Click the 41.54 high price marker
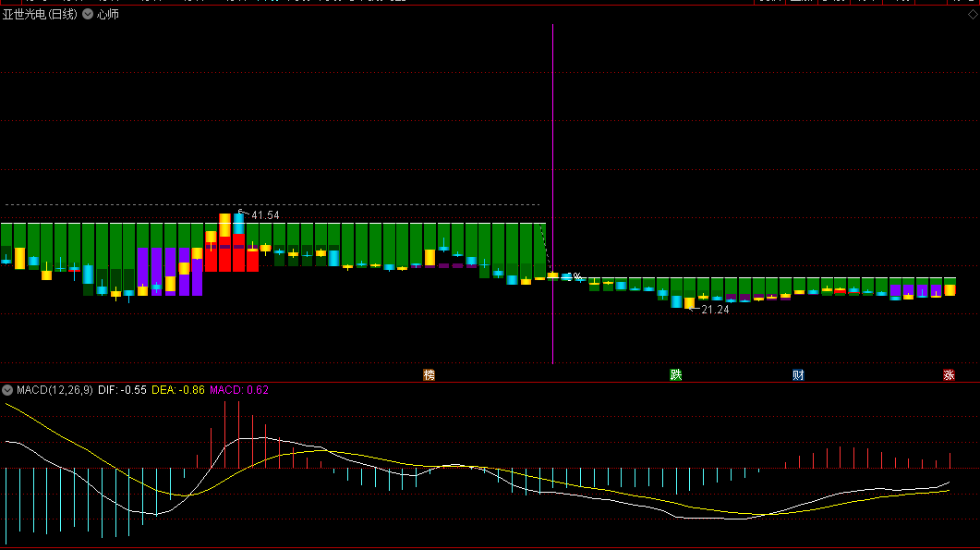Viewport: 980px width, 550px height. pyautogui.click(x=264, y=215)
